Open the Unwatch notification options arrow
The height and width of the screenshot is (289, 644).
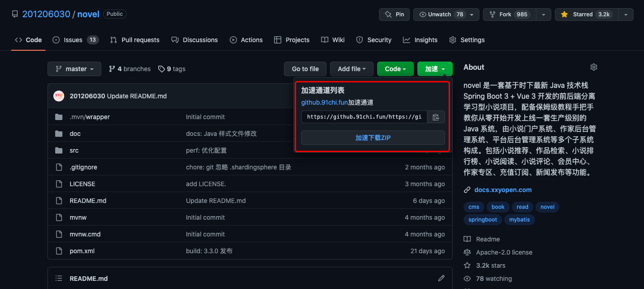pos(473,14)
